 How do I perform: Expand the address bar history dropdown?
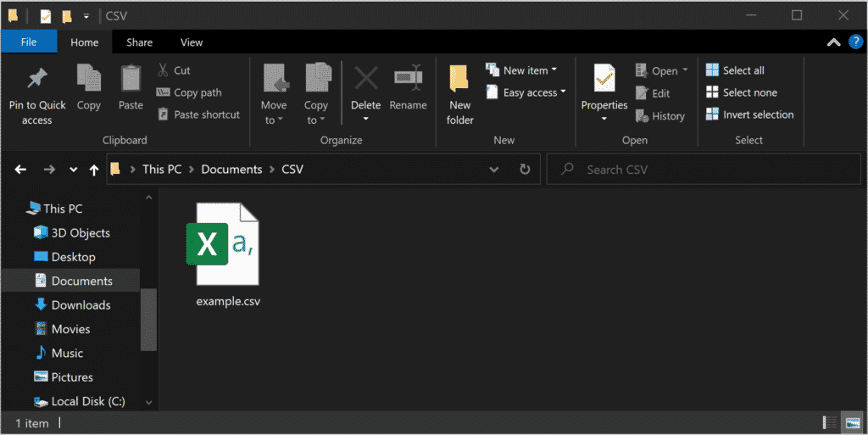tap(494, 170)
